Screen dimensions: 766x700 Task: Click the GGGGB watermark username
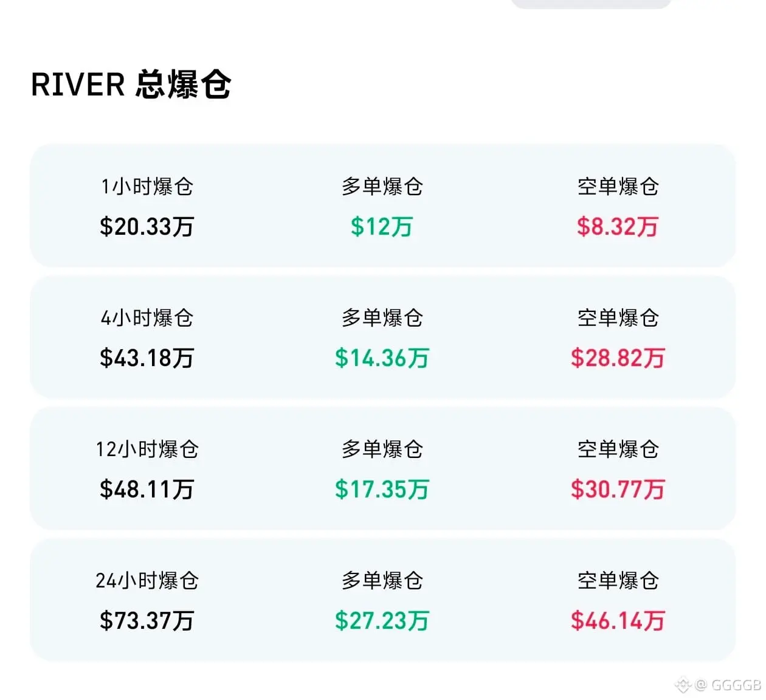[736, 685]
